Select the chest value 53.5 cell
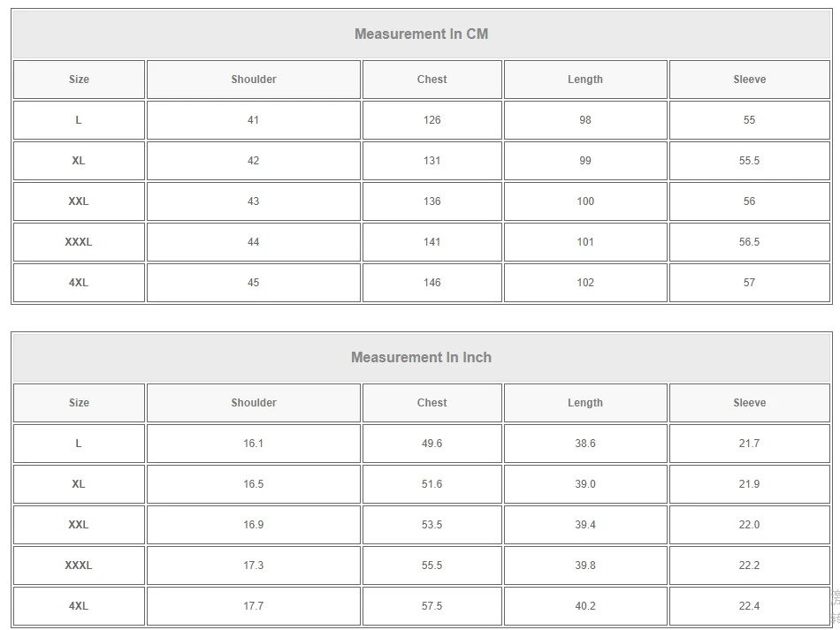840x630 pixels. click(x=431, y=525)
